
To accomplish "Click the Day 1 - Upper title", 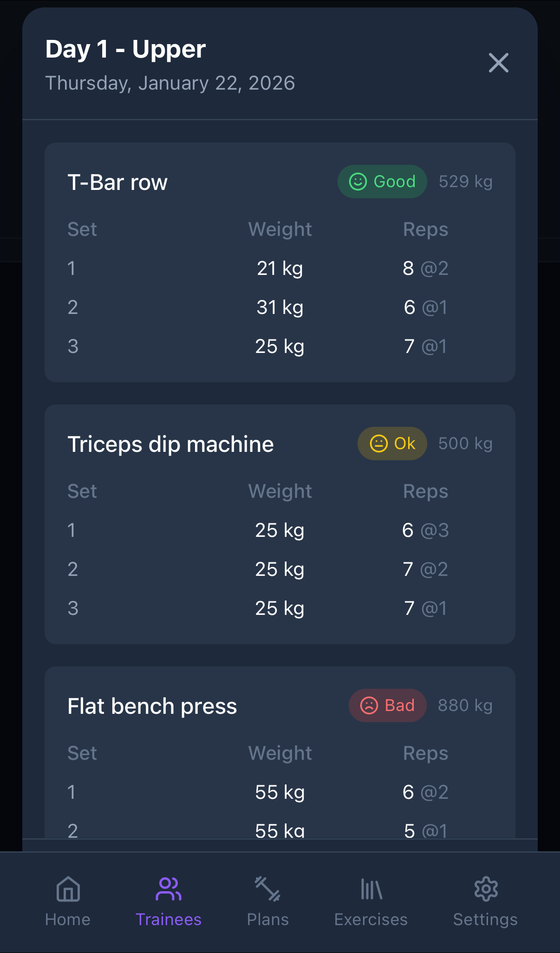I will click(x=125, y=49).
